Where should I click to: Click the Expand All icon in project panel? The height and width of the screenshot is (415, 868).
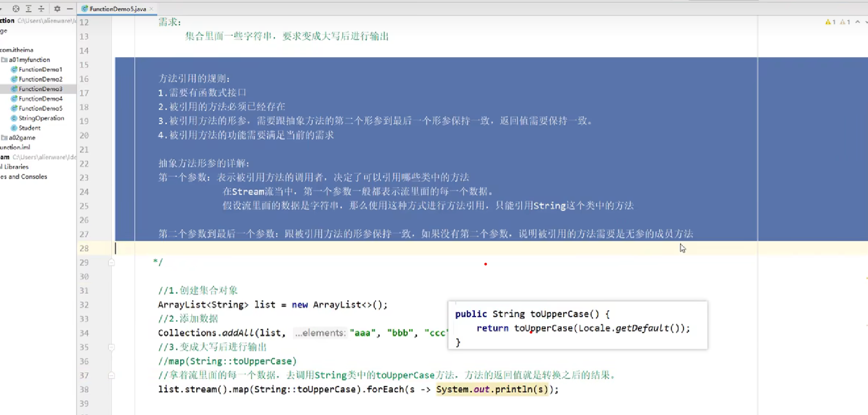point(29,8)
